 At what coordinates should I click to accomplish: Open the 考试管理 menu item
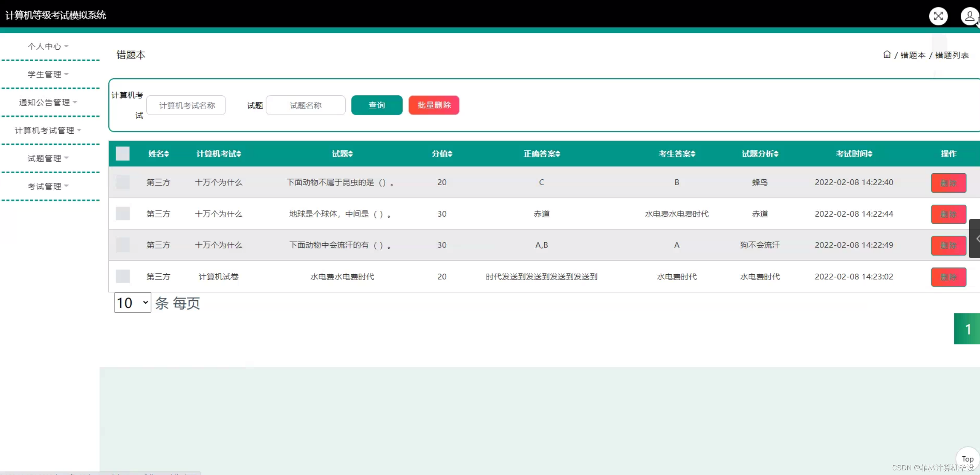(47, 186)
